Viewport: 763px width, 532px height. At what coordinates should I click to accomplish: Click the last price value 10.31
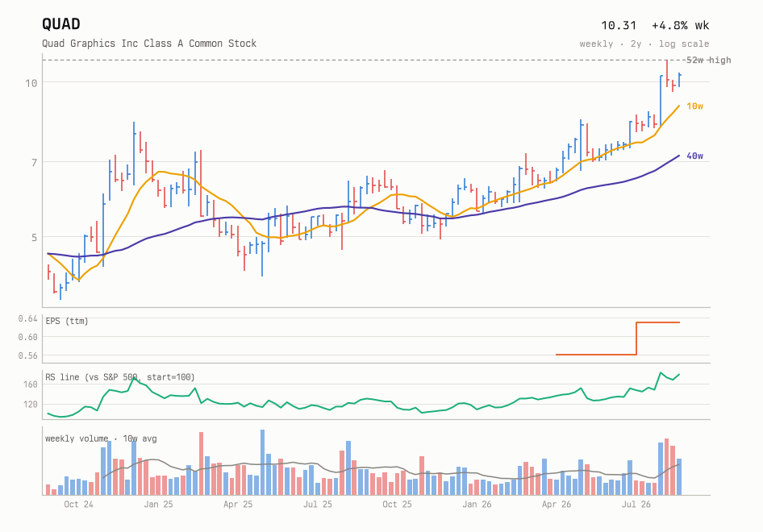pyautogui.click(x=619, y=25)
